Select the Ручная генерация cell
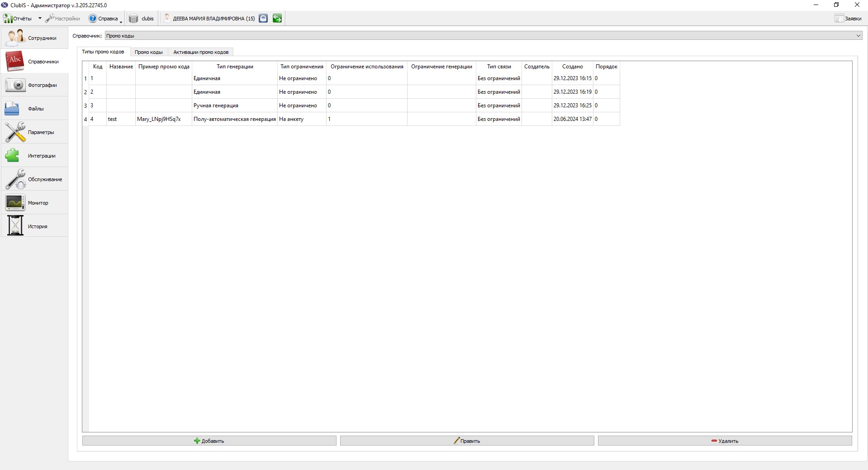868x470 pixels. [x=235, y=106]
